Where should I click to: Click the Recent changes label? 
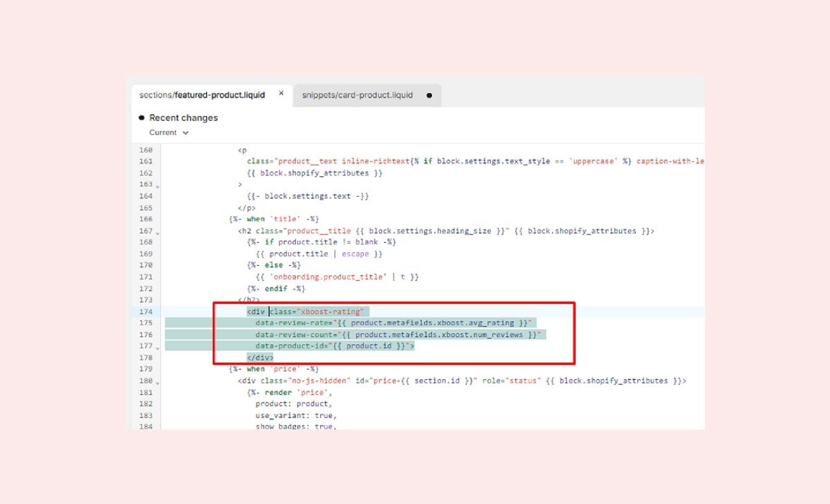click(x=183, y=118)
